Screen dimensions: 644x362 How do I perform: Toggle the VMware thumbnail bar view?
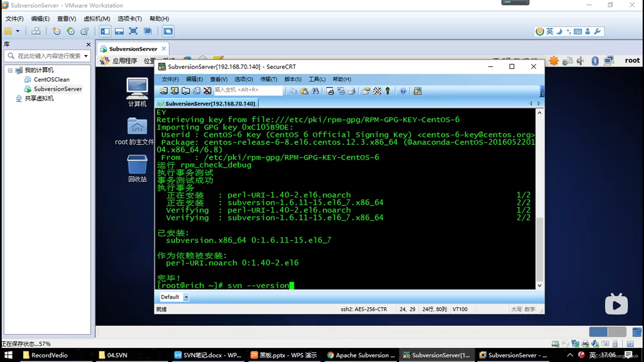(119, 31)
